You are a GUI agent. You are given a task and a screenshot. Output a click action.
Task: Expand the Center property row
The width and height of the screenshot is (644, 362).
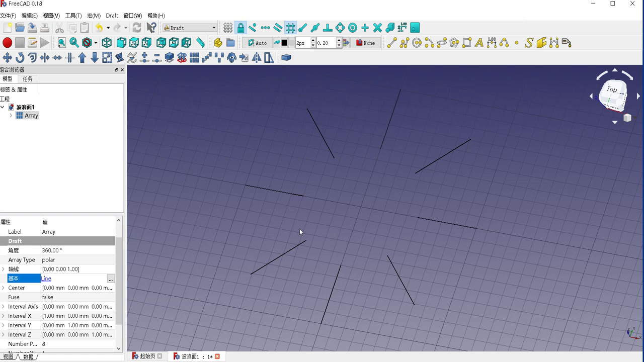click(4, 288)
